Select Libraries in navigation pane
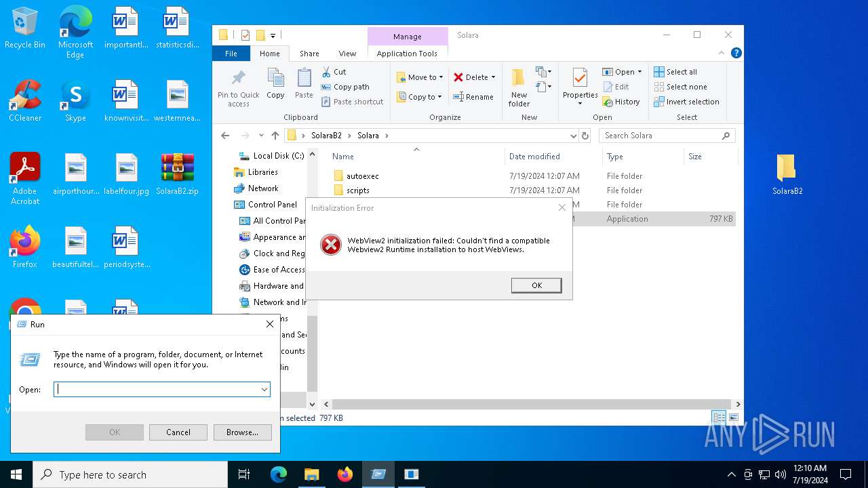The width and height of the screenshot is (868, 488). click(262, 172)
